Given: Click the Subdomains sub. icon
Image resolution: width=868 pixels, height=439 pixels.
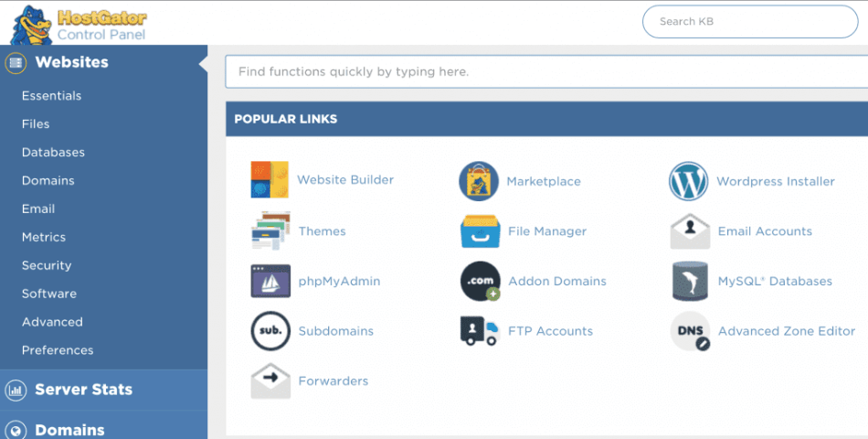Looking at the screenshot, I should click(x=270, y=331).
